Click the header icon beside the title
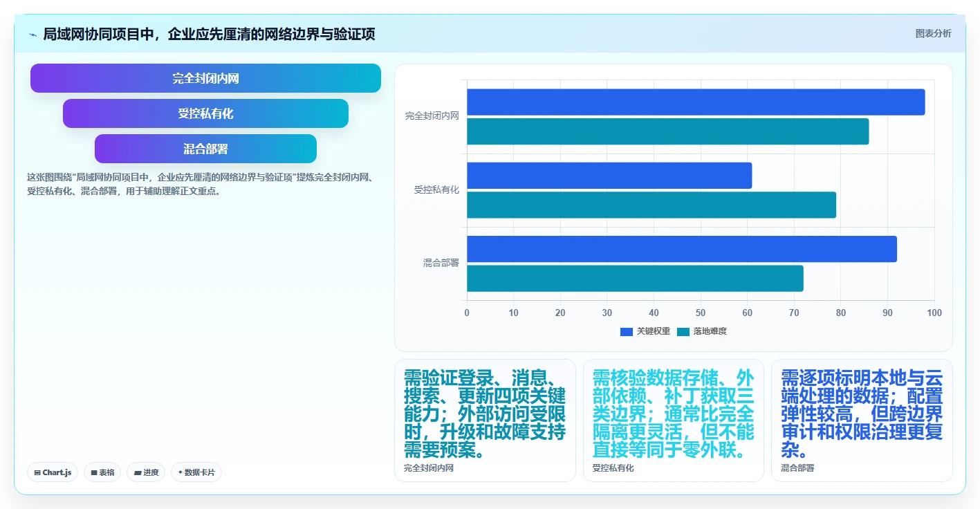The width and height of the screenshot is (980, 509). [x=33, y=34]
